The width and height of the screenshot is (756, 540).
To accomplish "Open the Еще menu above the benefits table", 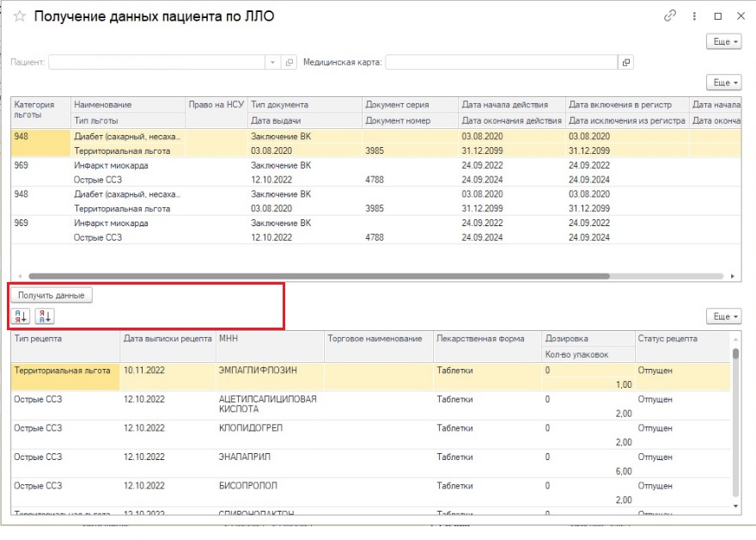I will coord(723,83).
